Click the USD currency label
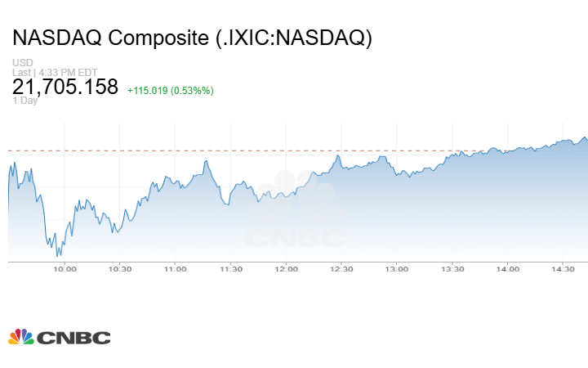Viewport: 588px width, 368px height. click(21, 63)
